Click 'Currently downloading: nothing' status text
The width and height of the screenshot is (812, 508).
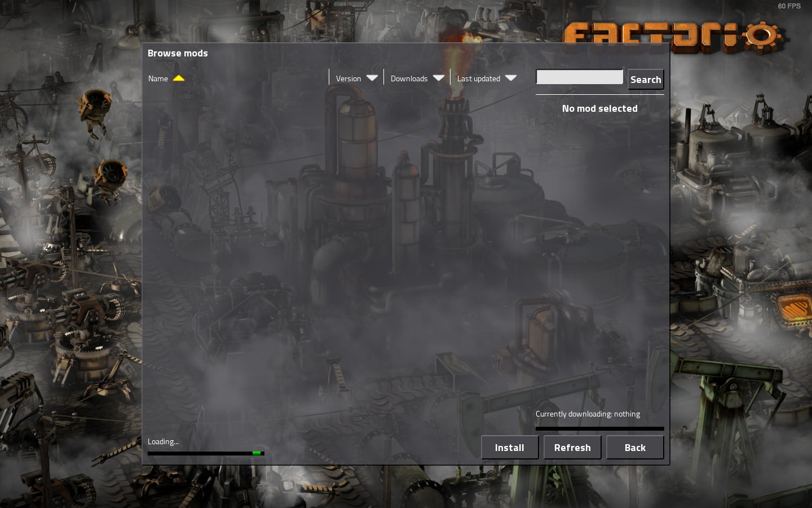[588, 414]
